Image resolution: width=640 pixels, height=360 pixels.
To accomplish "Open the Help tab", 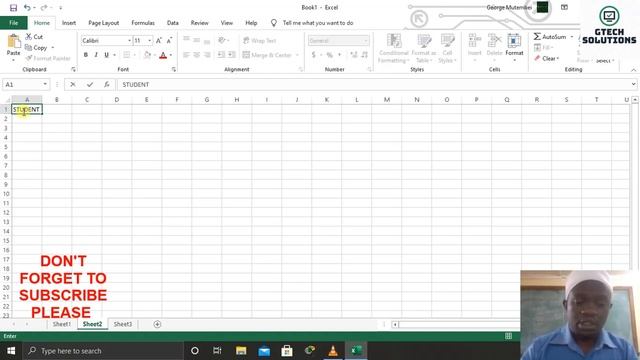I will click(251, 23).
